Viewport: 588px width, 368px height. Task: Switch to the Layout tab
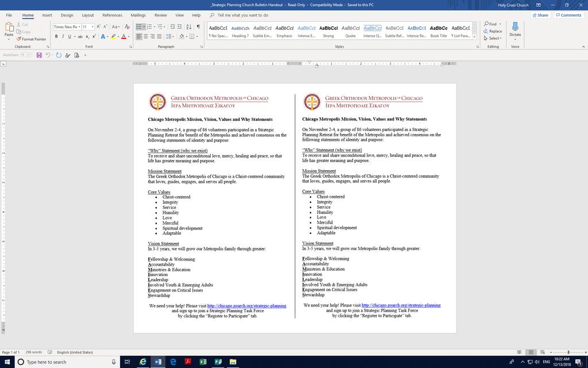coord(88,16)
